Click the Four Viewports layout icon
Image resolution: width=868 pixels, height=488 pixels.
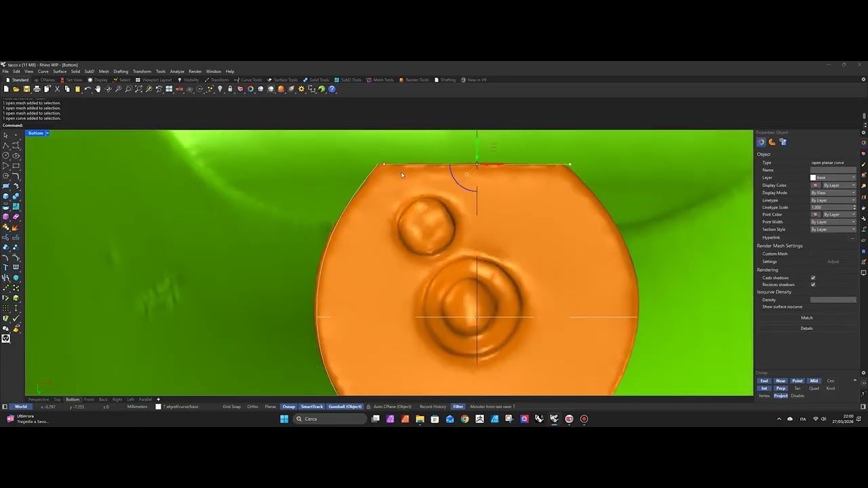click(x=169, y=89)
